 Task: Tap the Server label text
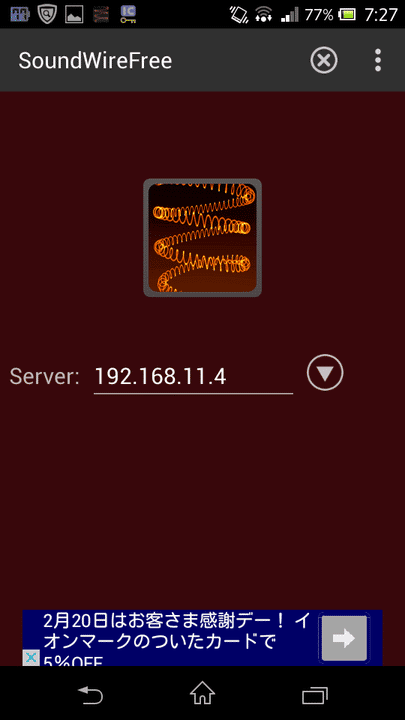(45, 377)
